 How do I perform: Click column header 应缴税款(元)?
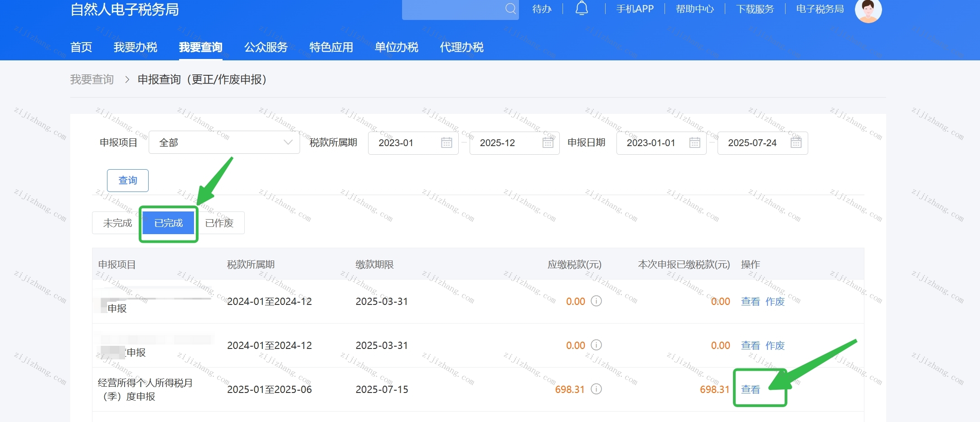click(574, 265)
